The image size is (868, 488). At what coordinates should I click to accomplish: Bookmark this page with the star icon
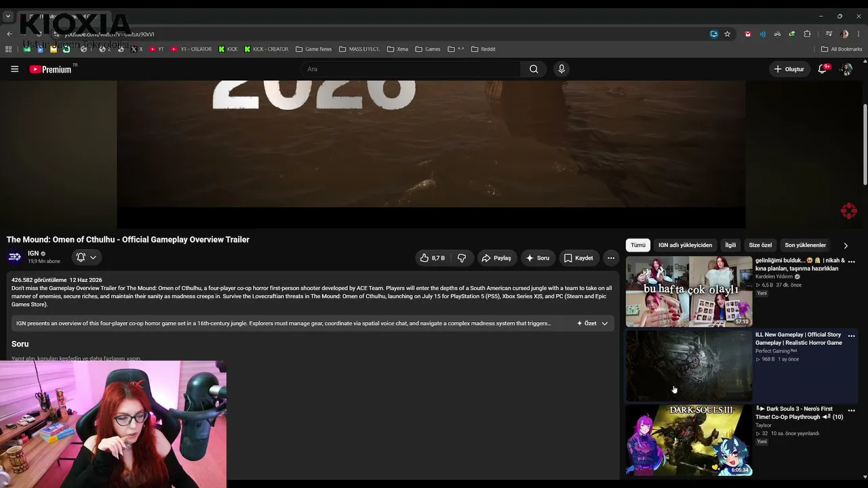click(x=727, y=34)
